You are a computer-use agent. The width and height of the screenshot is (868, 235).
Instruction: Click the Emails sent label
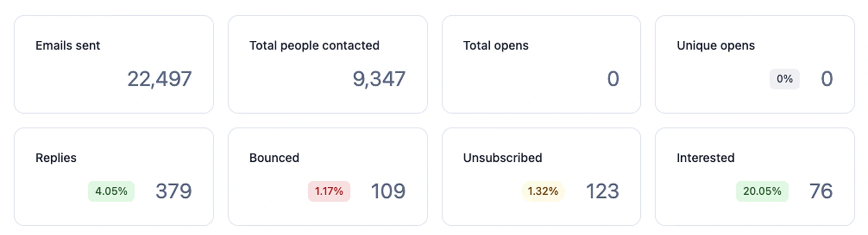pos(67,46)
